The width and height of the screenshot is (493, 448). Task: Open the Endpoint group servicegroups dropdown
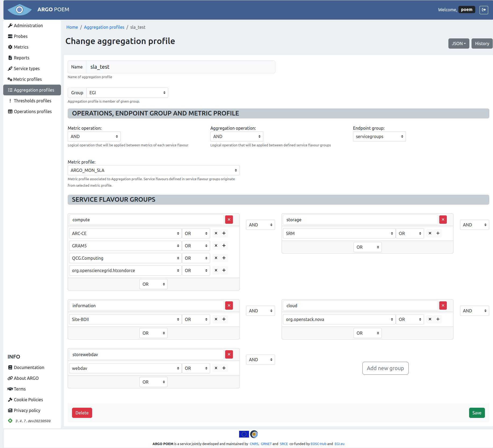379,136
